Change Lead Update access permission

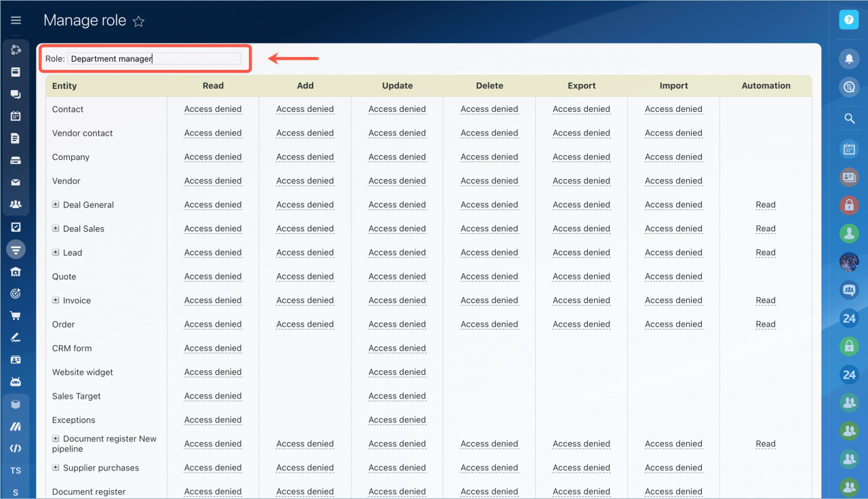tap(397, 252)
